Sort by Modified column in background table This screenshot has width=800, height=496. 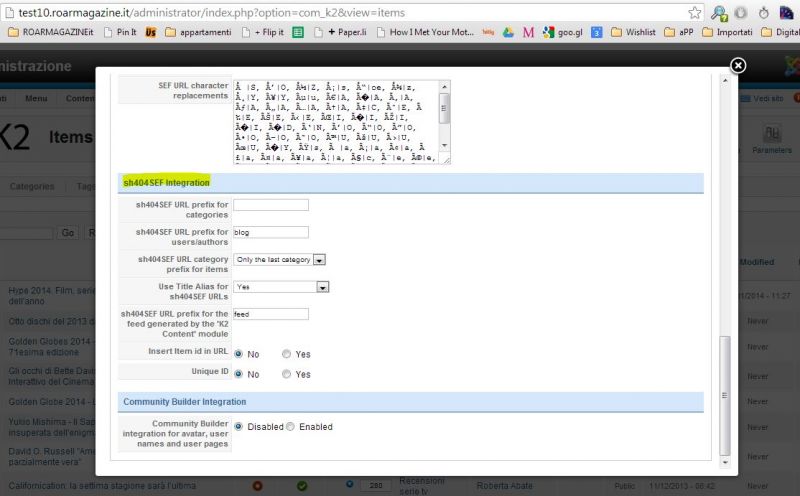tap(757, 262)
